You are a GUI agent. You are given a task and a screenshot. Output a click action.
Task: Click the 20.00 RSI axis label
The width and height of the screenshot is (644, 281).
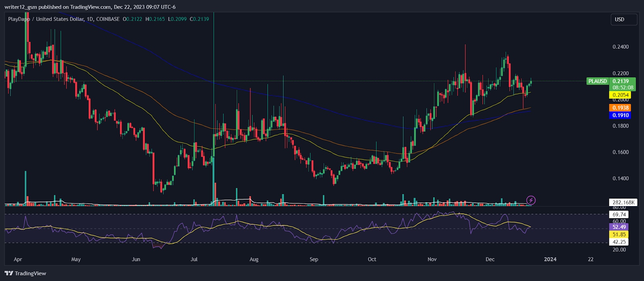tap(619, 250)
